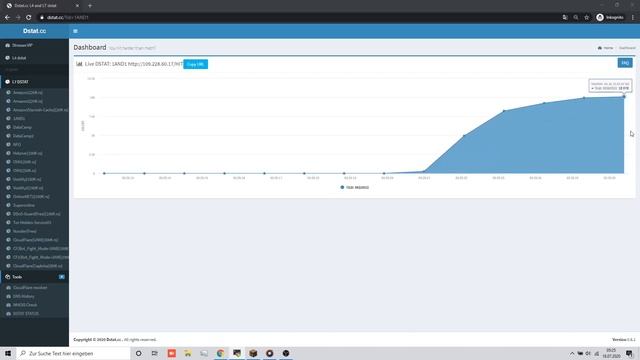The height and width of the screenshot is (360, 640).
Task: Click the Incognito profile indicator
Action: pyautogui.click(x=610, y=18)
